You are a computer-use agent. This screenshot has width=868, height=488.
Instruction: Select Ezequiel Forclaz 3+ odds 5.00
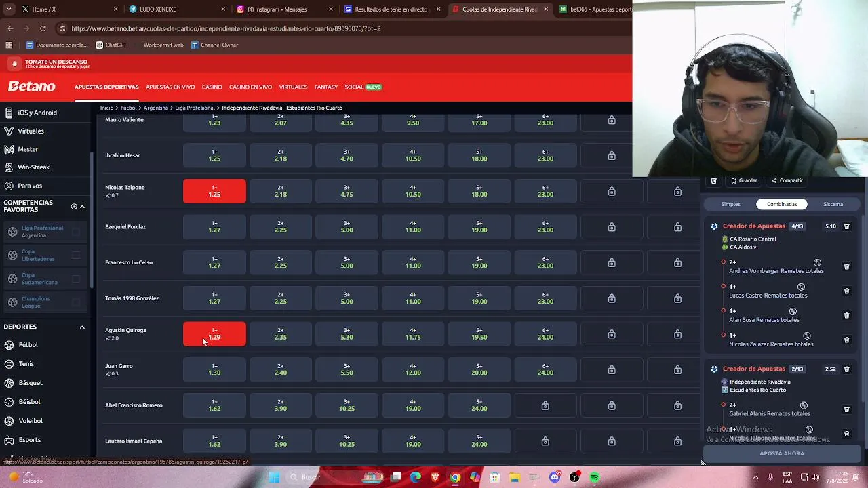347,227
